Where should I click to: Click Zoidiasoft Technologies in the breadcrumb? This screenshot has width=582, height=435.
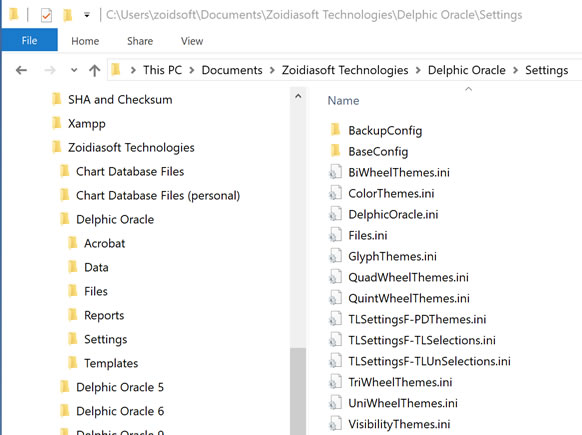(345, 70)
